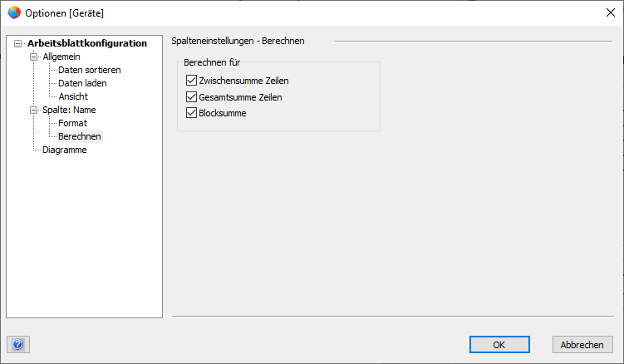
Task: Collapse the Allgemein tree branch
Action: [34, 57]
